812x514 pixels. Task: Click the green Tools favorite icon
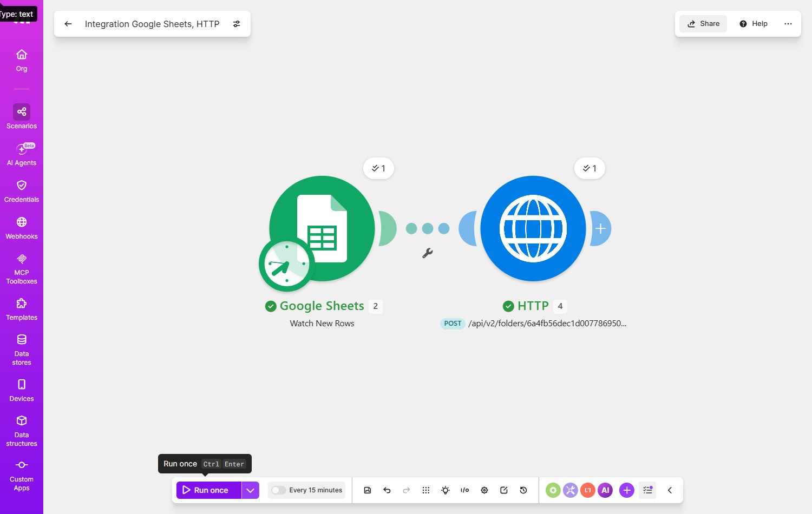[553, 490]
